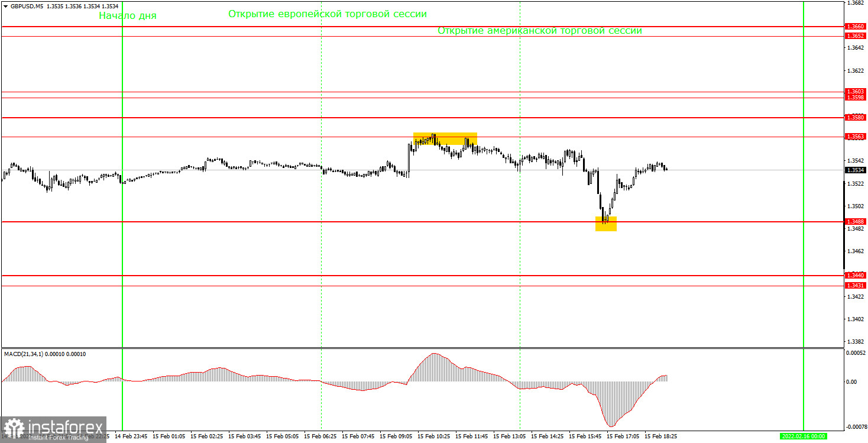Image resolution: width=868 pixels, height=443 pixels.
Task: Click the 15 Feb 11:45 time label
Action: click(x=472, y=436)
